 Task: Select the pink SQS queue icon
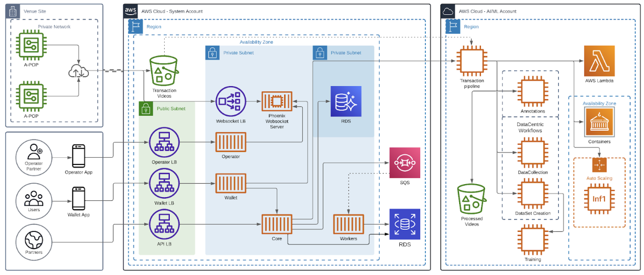tap(405, 163)
